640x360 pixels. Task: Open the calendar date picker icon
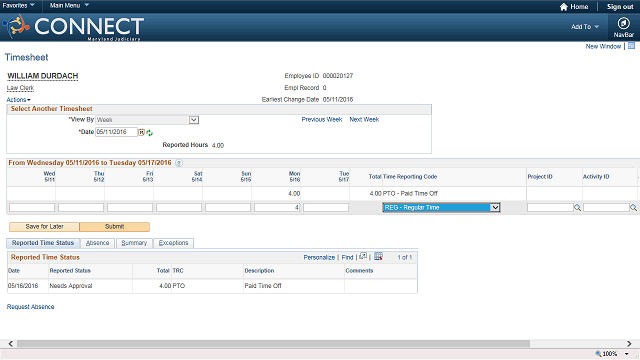(141, 132)
